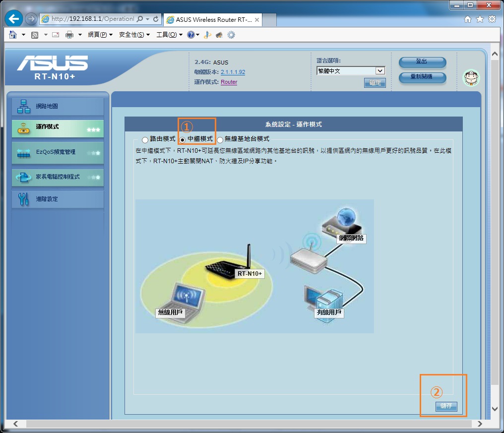
Task: Expand the Help dropdown arrow
Action: [x=197, y=34]
